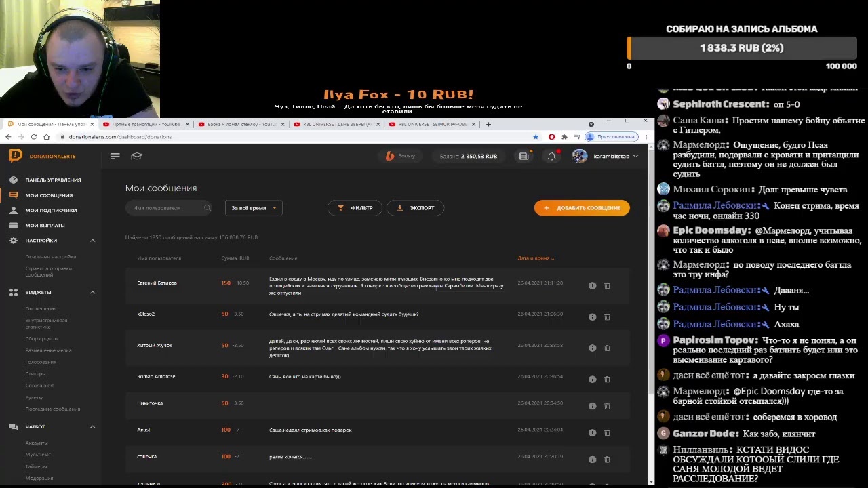The width and height of the screenshot is (868, 488).
Task: Switch to RBL UNIVERSE ДЕНЬ ЗЕБРЫ tab
Action: (x=336, y=124)
